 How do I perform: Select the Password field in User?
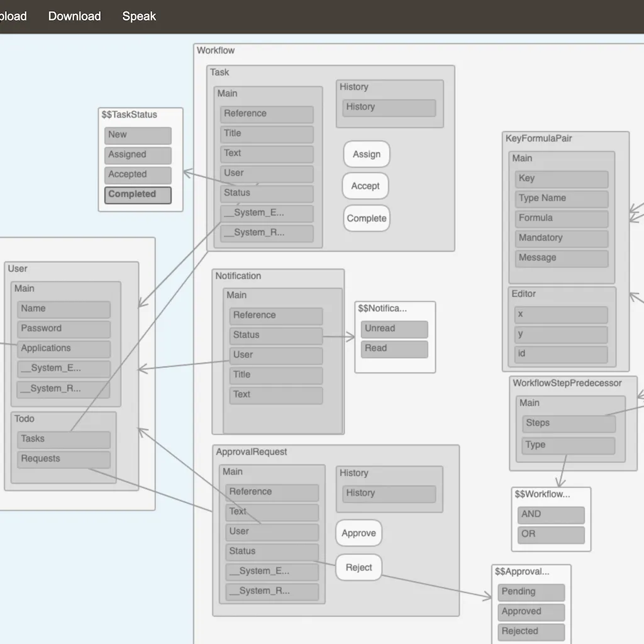(64, 328)
